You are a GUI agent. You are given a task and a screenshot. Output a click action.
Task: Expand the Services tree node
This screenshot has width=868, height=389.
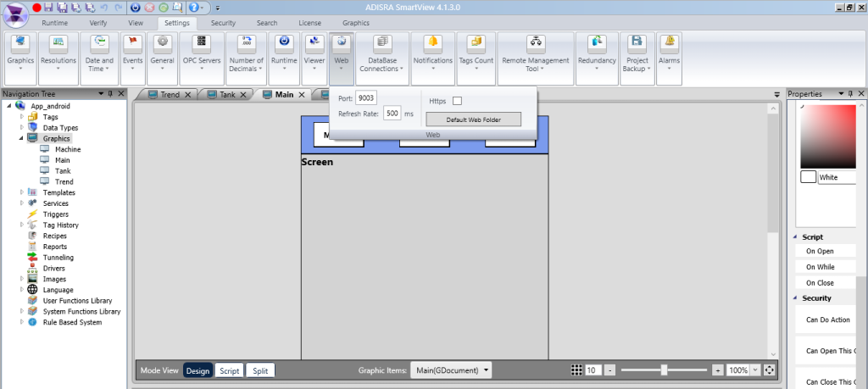[x=22, y=203]
